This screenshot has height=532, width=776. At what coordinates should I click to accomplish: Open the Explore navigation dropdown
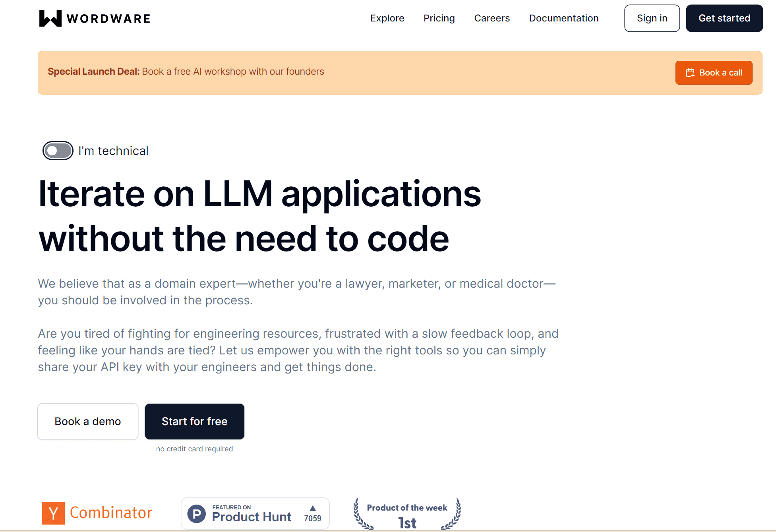(x=387, y=18)
